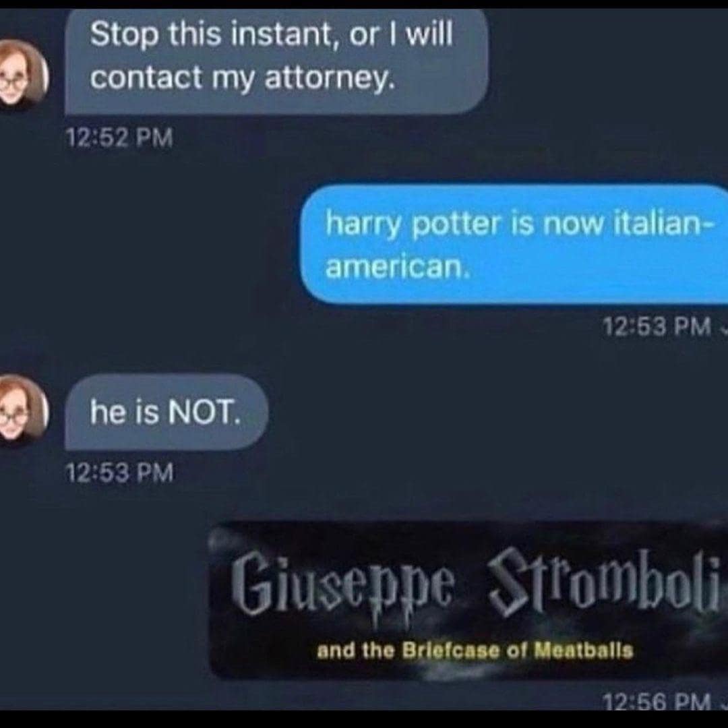Click the 12:52 PM timestamp
The width and height of the screenshot is (728, 728).
pyautogui.click(x=120, y=138)
